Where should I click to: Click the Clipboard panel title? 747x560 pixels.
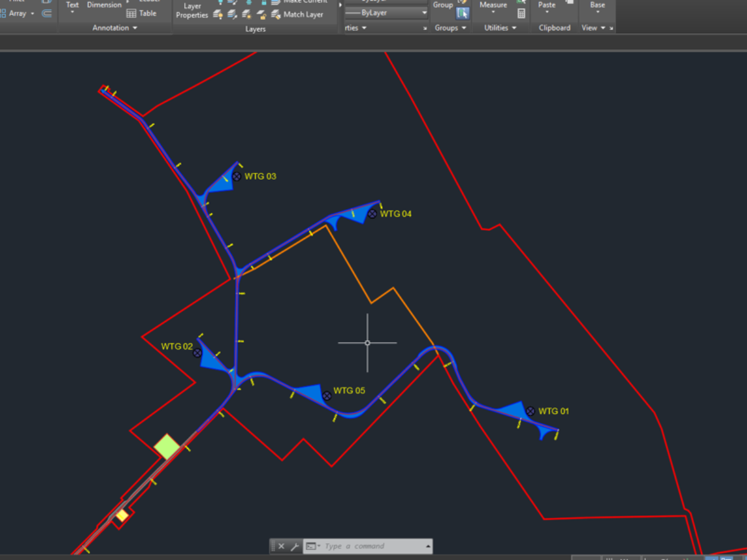555,28
